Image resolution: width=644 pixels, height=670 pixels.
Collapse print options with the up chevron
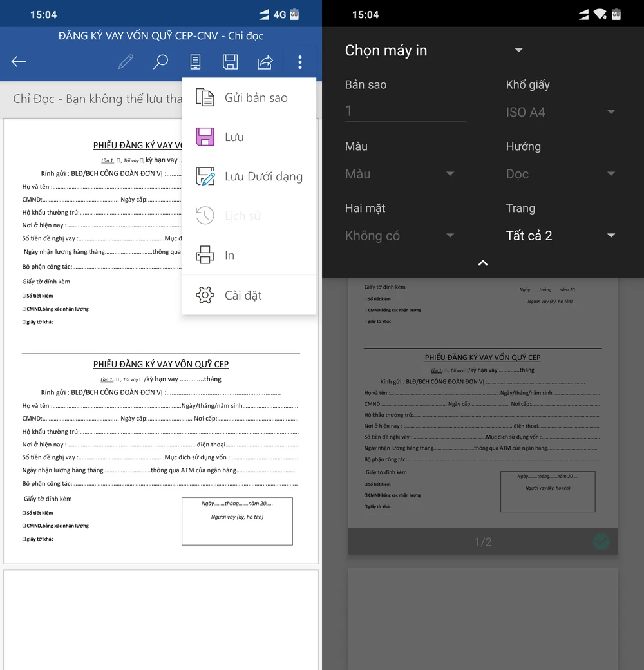tap(483, 263)
